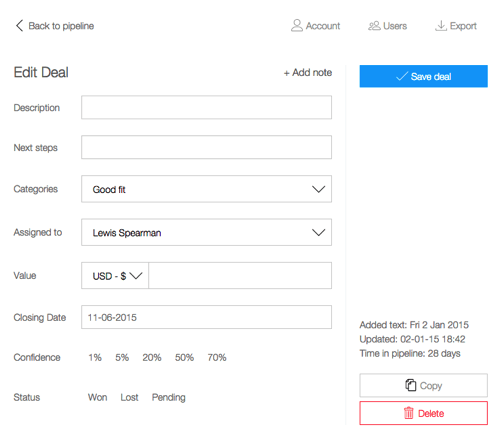Click the checkmark on Save deal
500x438 pixels.
[402, 76]
